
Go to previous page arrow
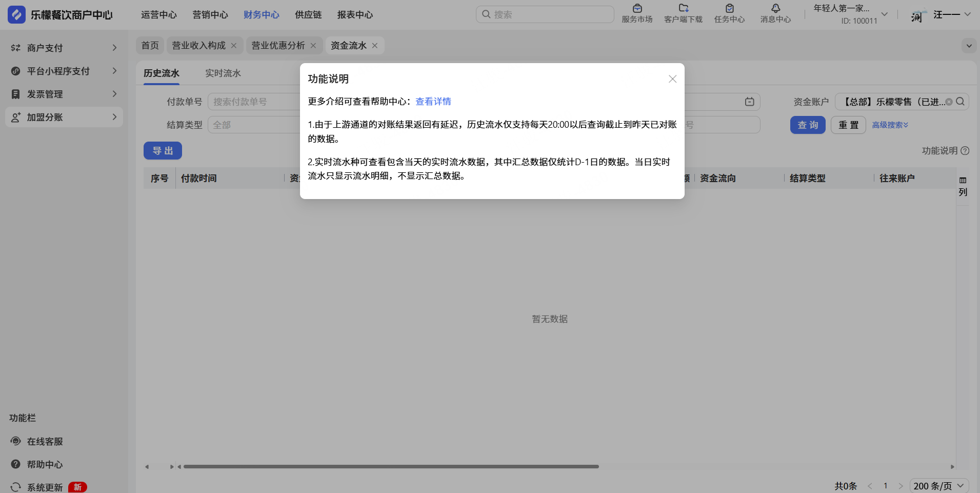click(x=870, y=486)
